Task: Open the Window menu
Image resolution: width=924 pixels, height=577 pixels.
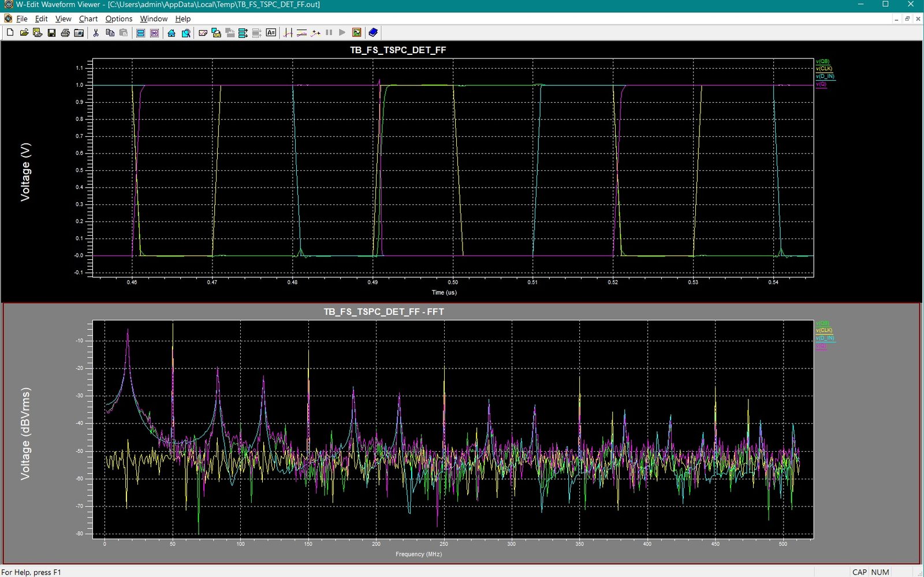Action: pos(154,18)
